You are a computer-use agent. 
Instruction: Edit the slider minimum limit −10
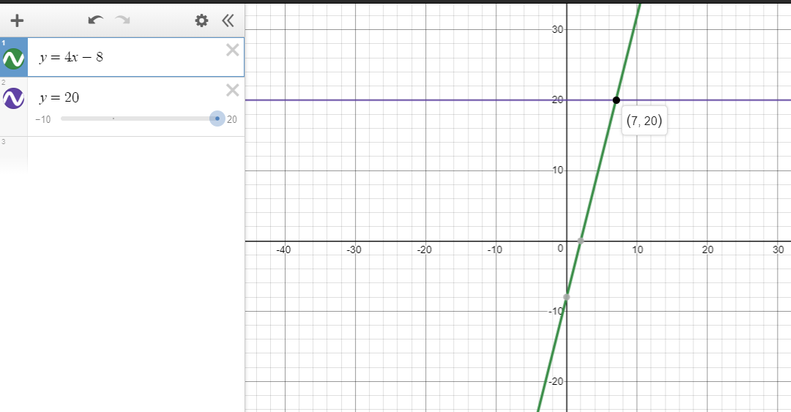(x=42, y=119)
